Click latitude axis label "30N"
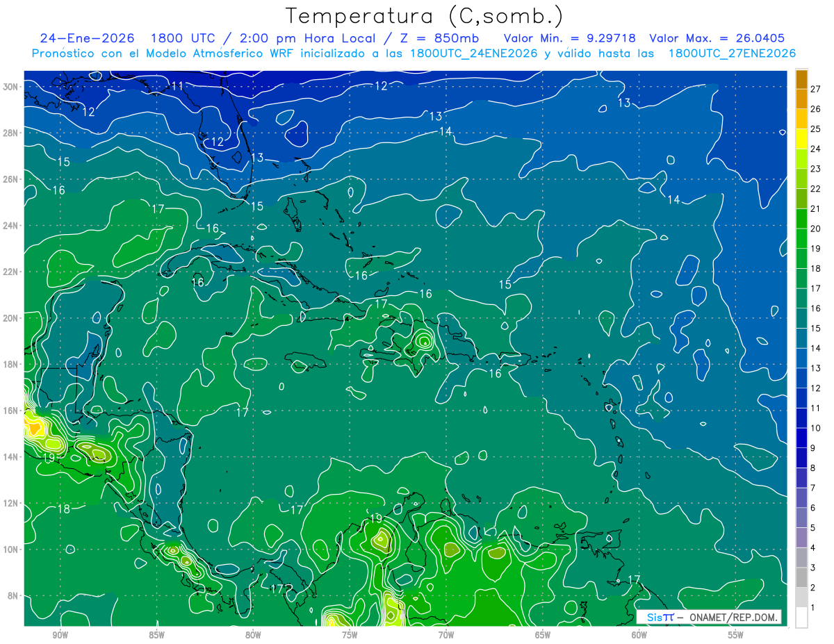834x644 pixels. (x=12, y=87)
